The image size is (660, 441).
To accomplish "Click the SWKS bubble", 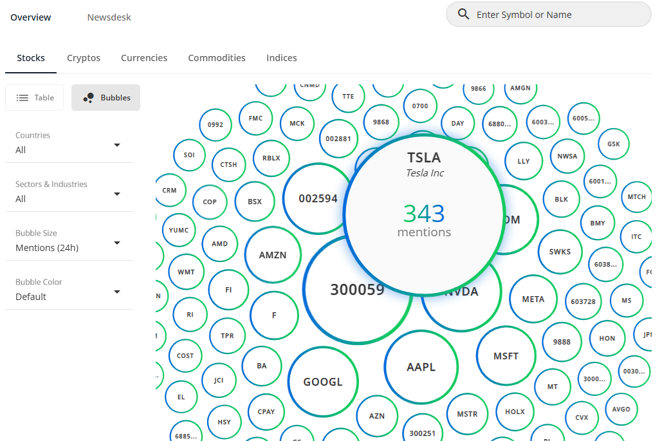I will pyautogui.click(x=560, y=252).
